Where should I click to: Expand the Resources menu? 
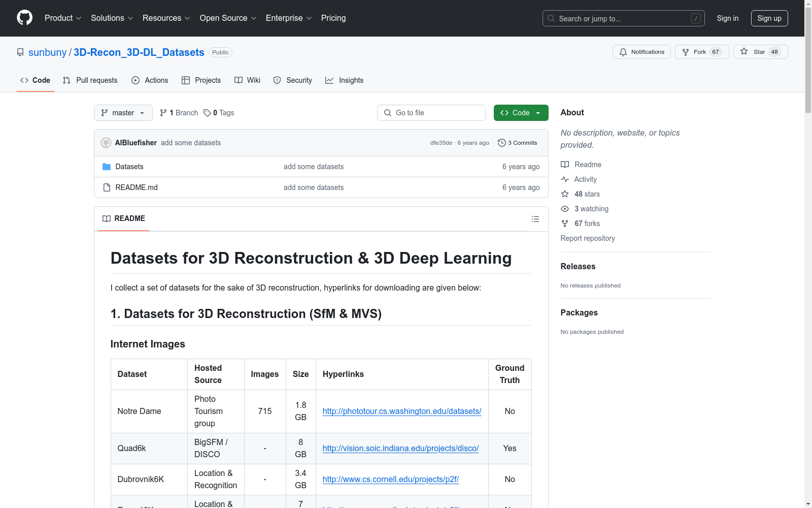[166, 18]
